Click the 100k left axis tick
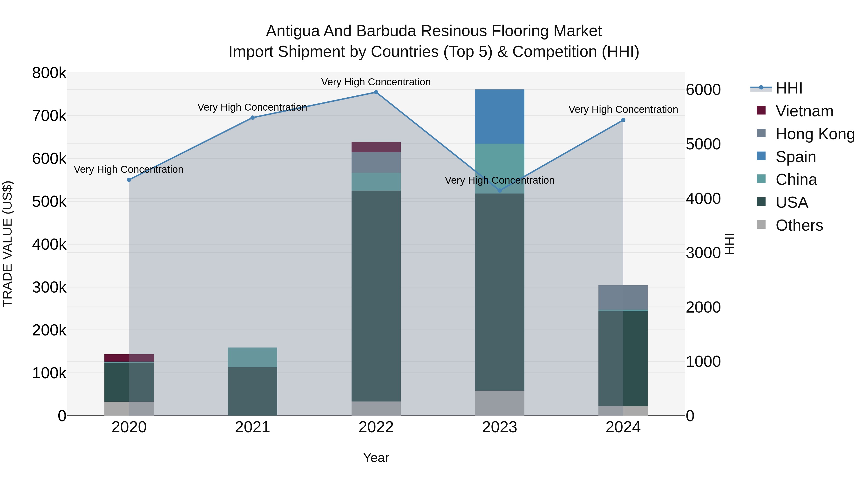The width and height of the screenshot is (868, 488). [x=49, y=373]
